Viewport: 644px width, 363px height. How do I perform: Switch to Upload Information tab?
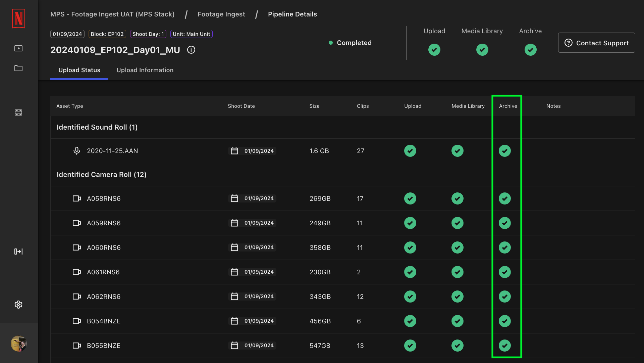pos(145,70)
